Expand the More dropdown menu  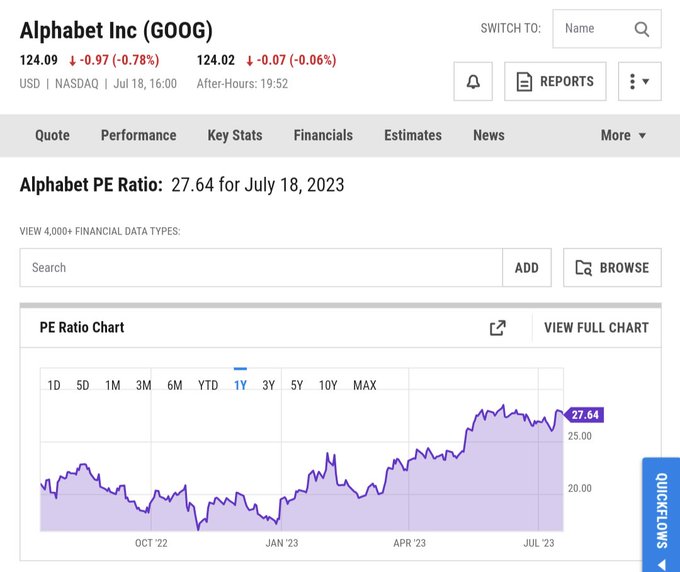point(623,135)
